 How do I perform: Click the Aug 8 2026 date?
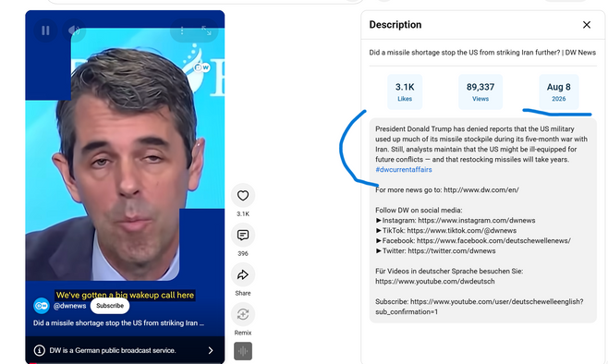click(x=559, y=91)
